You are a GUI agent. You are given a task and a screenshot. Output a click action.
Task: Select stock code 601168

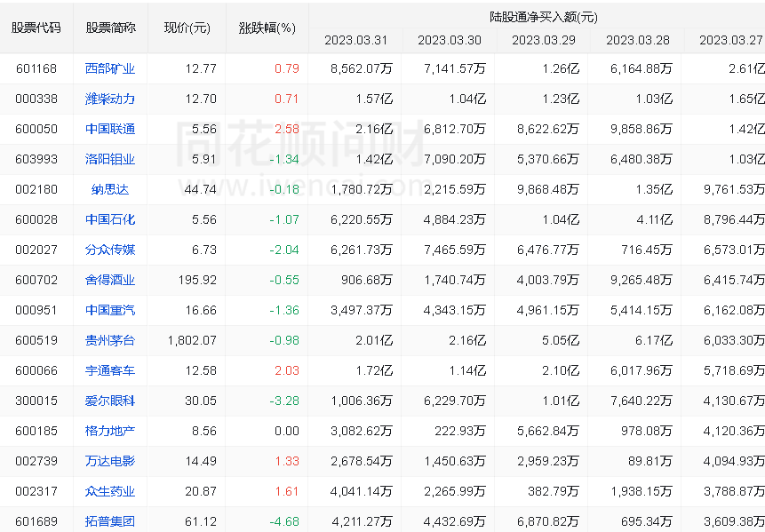(36, 68)
